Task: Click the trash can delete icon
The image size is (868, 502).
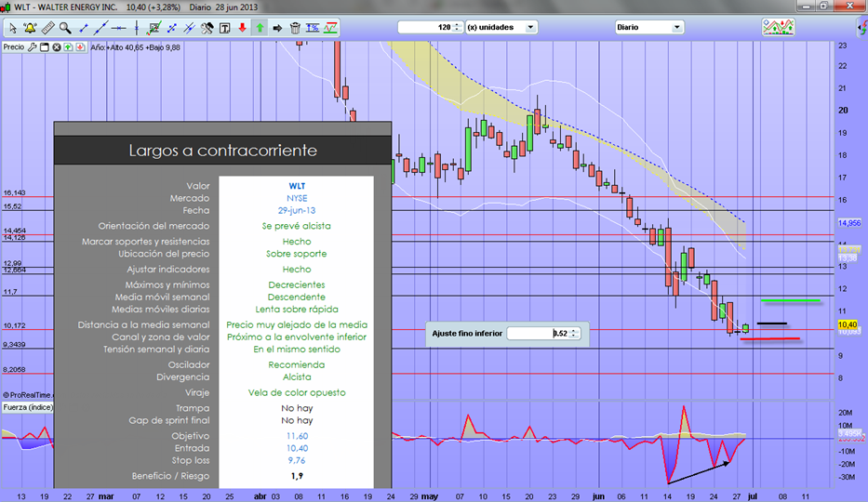Action: tap(295, 28)
